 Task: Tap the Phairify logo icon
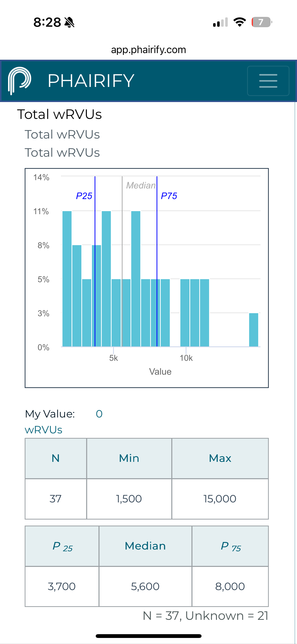pos(20,81)
